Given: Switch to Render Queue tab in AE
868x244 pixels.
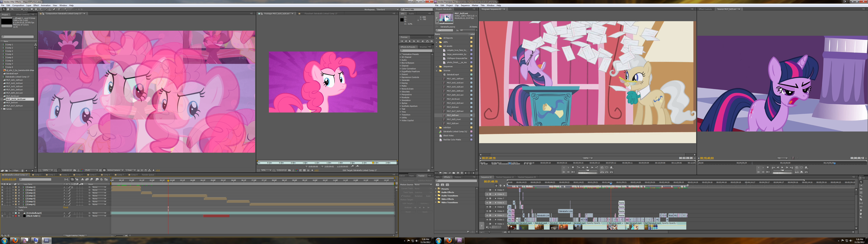Looking at the screenshot, I should pyautogui.click(x=148, y=175).
